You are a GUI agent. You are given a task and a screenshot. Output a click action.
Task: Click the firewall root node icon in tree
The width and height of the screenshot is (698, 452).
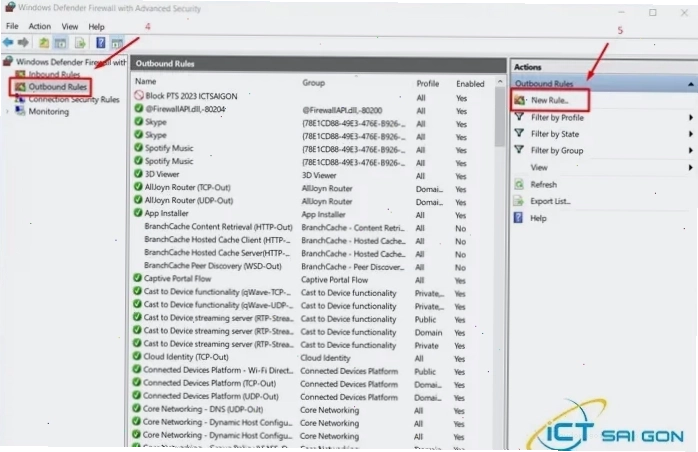point(8,61)
